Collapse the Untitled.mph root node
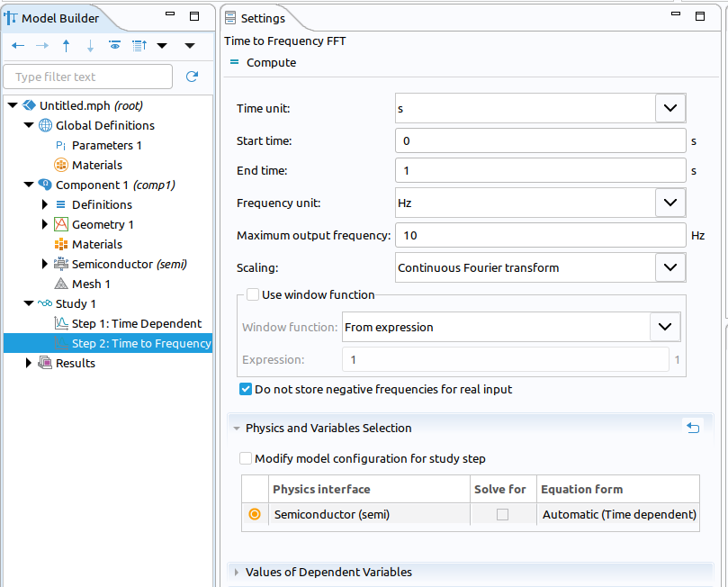 pos(13,105)
